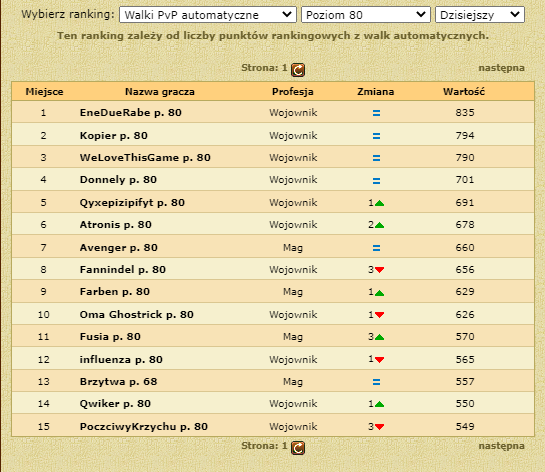Screen dimensions: 545x472
Task: Click the 'Nazwa gracza' column header
Action: click(160, 92)
